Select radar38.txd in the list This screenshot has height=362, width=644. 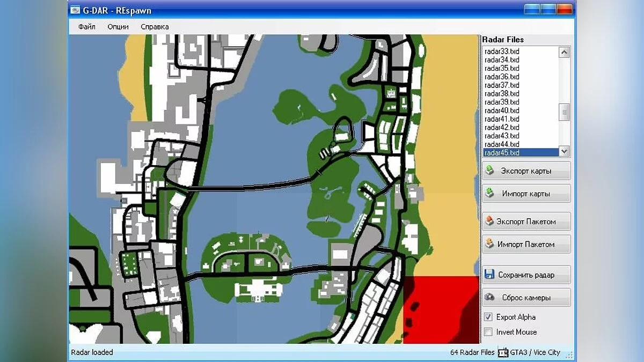click(x=521, y=93)
